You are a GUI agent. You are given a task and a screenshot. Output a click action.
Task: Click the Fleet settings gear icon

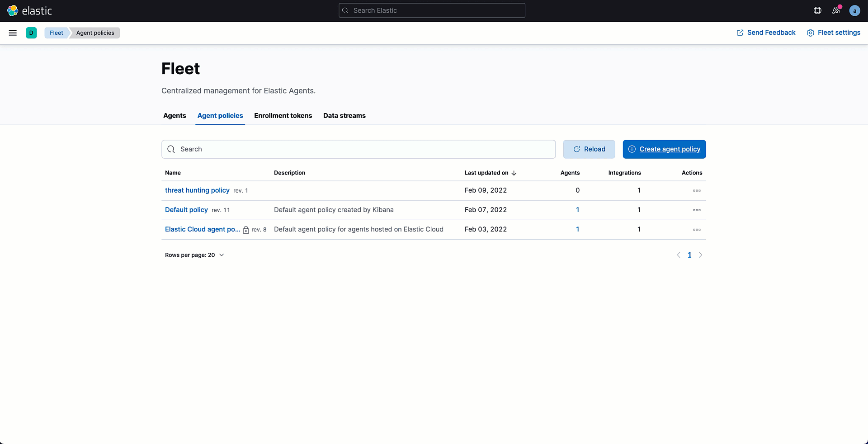click(x=811, y=33)
